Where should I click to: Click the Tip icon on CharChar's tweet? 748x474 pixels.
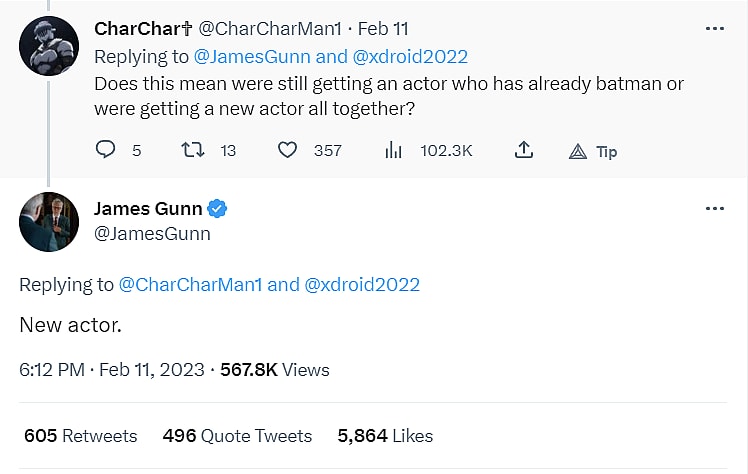pyautogui.click(x=578, y=151)
